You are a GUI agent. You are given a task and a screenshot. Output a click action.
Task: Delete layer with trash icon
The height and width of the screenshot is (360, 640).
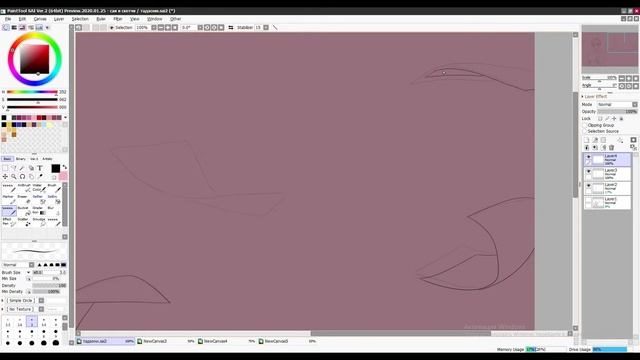611,147
